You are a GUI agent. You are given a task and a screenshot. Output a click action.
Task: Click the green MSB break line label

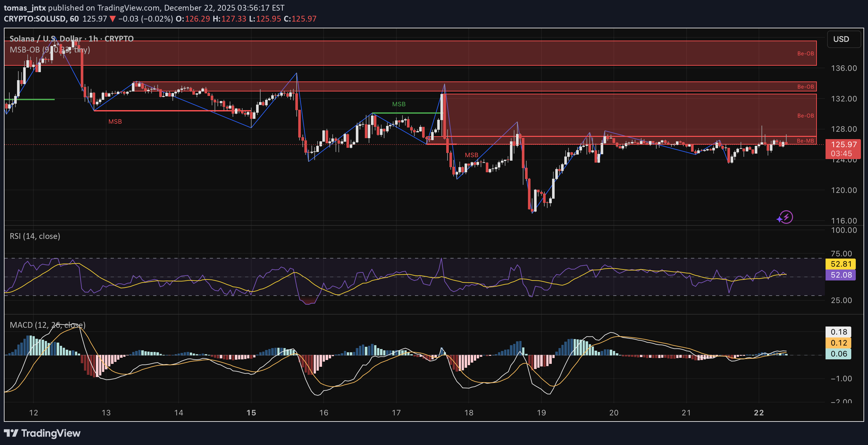[x=399, y=104]
